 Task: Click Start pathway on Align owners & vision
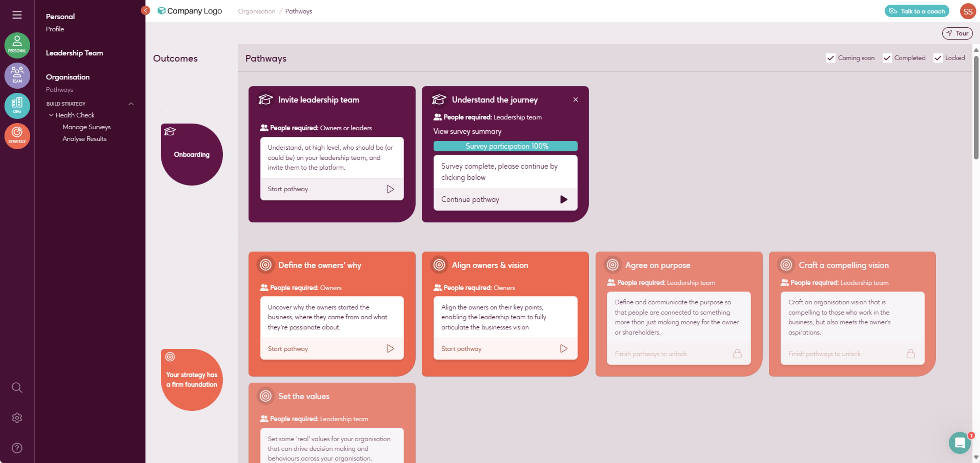[x=461, y=349]
